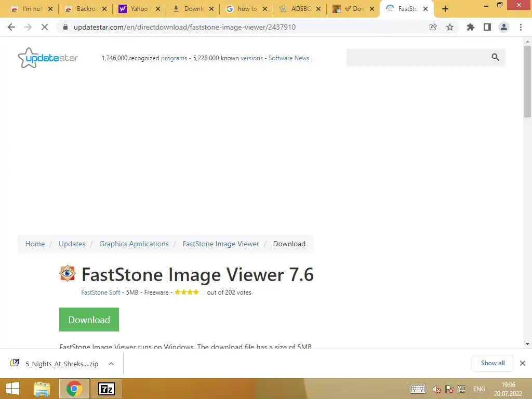The image size is (532, 399).
Task: Click the forward navigation arrow
Action: [28, 27]
